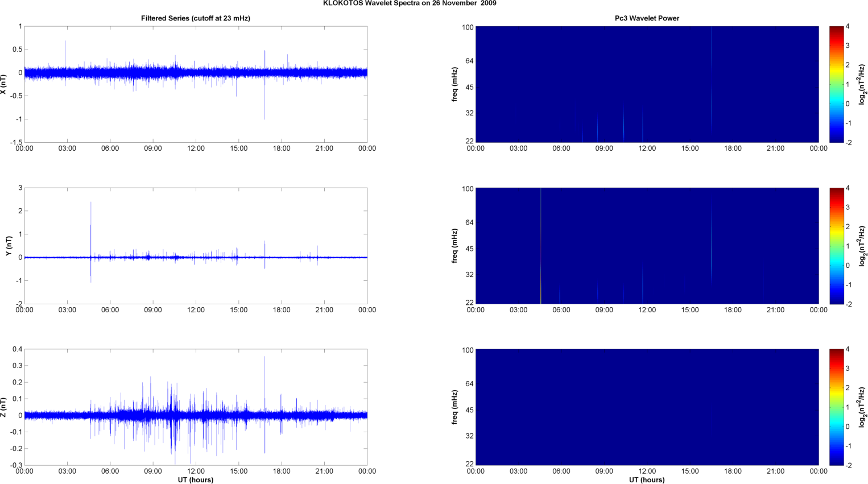Viewport: 868px width, 484px height.
Task: Select the Pc3 Wavelet Power title
Action: point(647,18)
